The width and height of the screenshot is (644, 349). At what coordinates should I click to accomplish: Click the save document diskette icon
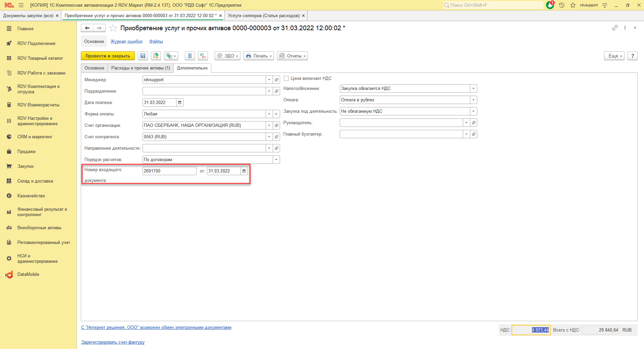click(143, 56)
